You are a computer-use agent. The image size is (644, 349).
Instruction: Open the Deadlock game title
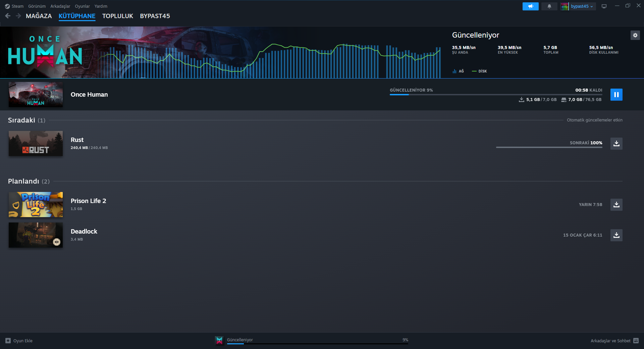point(84,232)
